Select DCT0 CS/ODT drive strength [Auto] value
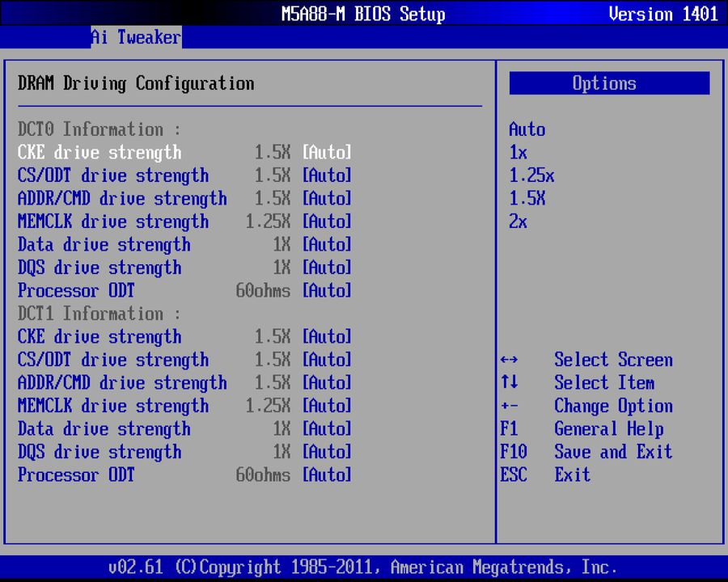The image size is (728, 582). pyautogui.click(x=327, y=175)
